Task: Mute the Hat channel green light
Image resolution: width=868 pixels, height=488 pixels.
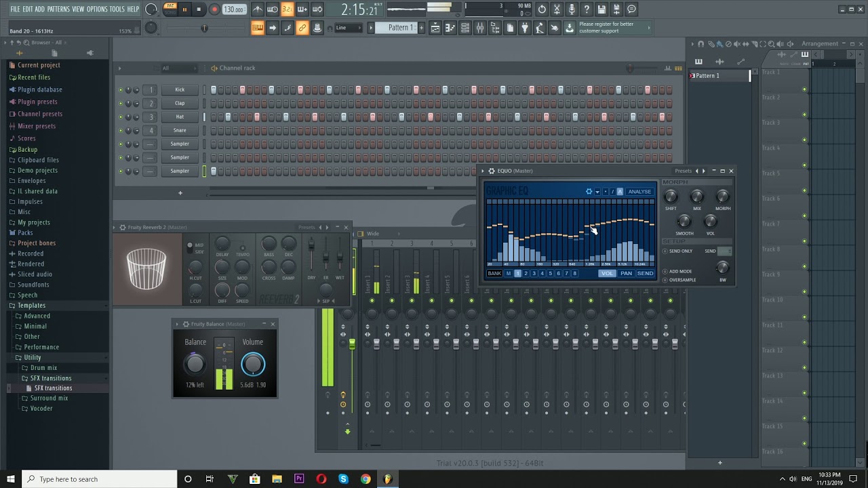Action: pos(121,117)
